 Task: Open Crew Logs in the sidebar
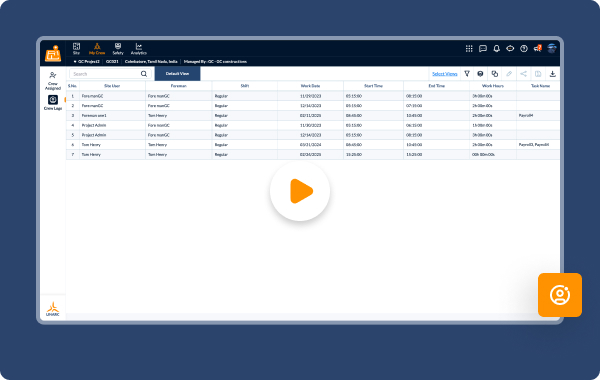(53, 103)
